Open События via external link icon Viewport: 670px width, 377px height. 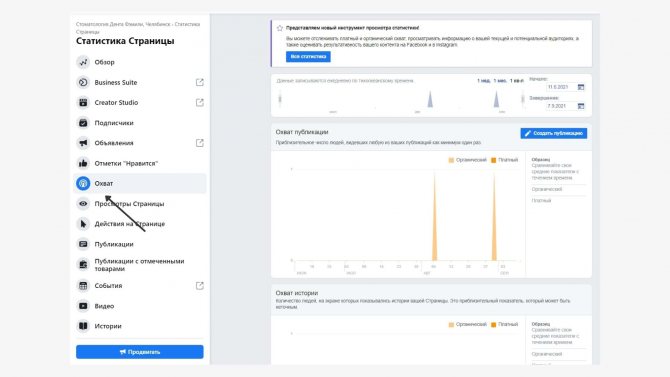pos(200,286)
